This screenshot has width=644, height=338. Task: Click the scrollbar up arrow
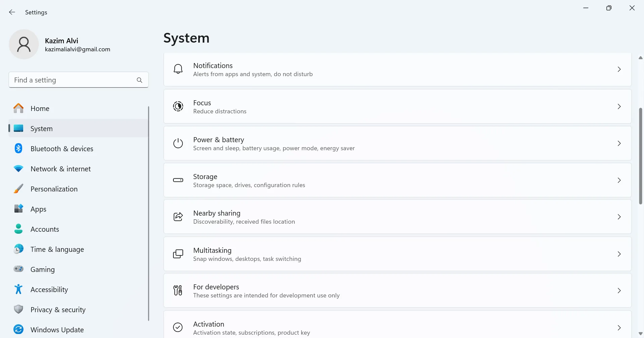coord(641,58)
